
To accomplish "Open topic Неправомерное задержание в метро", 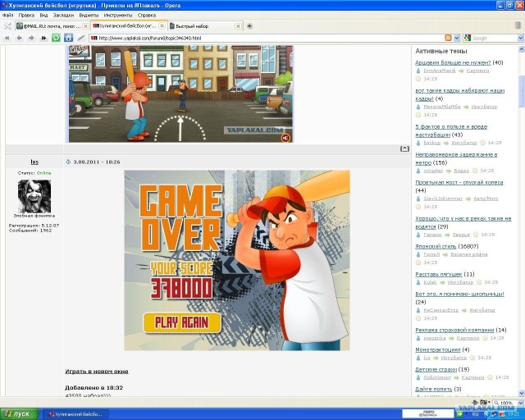I will tap(456, 158).
